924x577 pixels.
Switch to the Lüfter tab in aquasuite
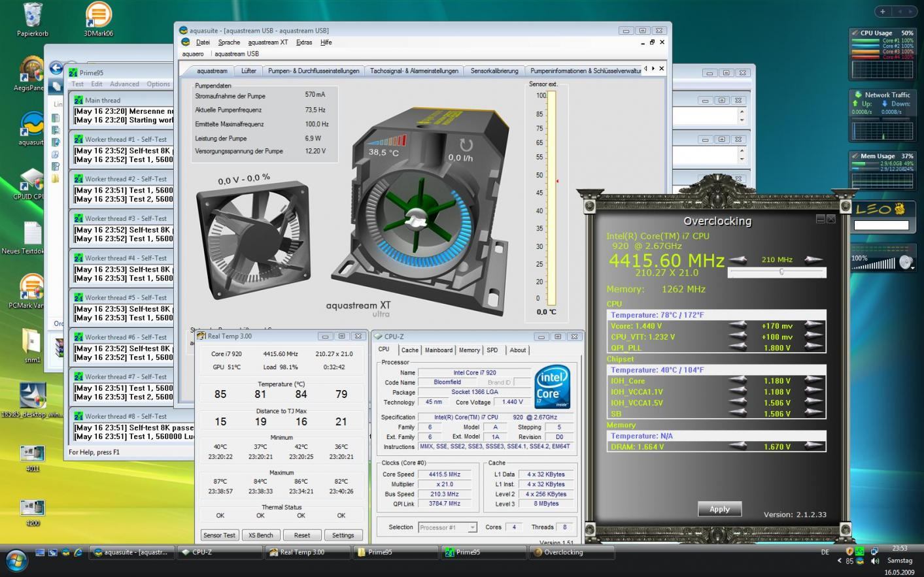point(248,71)
